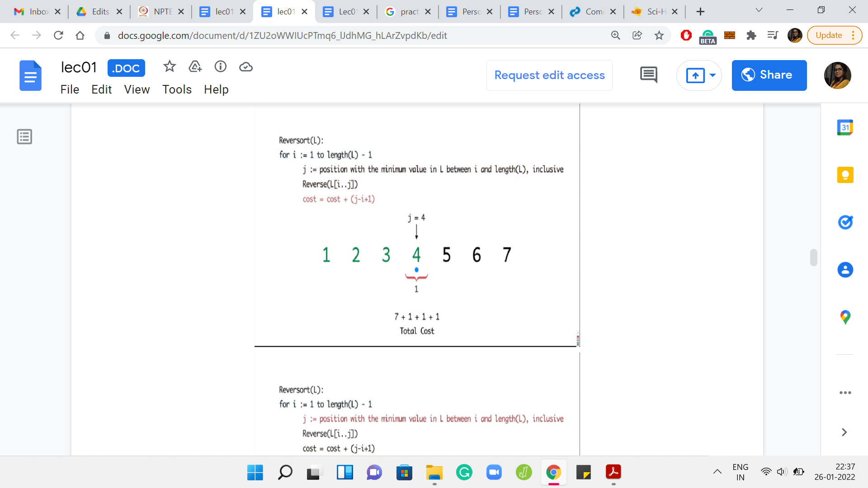
Task: Open comment history icon
Action: click(x=648, y=75)
